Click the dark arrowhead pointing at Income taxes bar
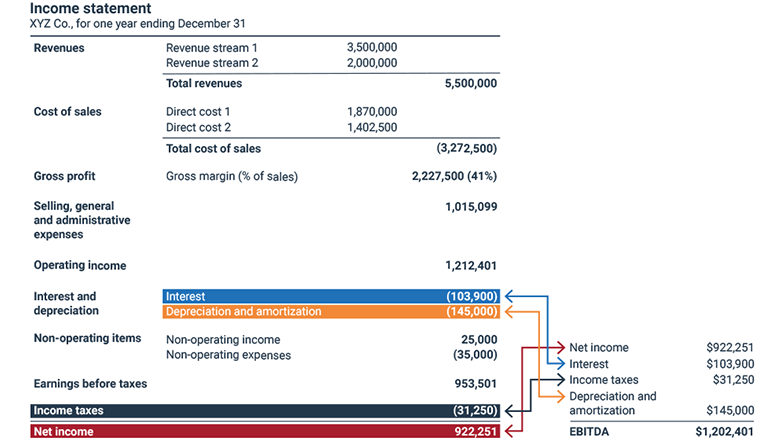 click(x=509, y=411)
